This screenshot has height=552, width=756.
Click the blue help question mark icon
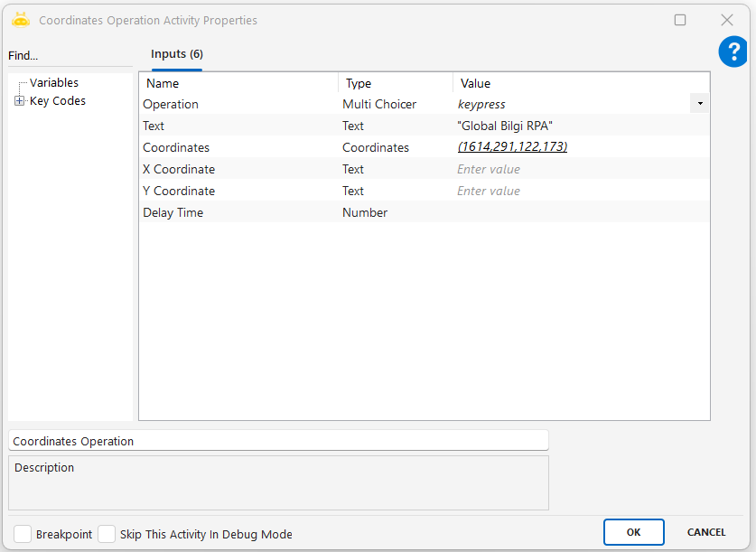[733, 51]
